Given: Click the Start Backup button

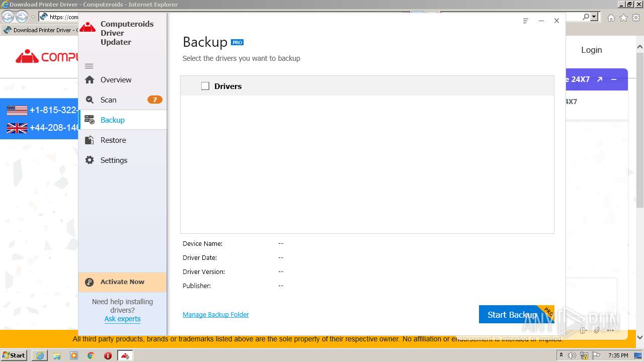Looking at the screenshot, I should click(x=516, y=314).
